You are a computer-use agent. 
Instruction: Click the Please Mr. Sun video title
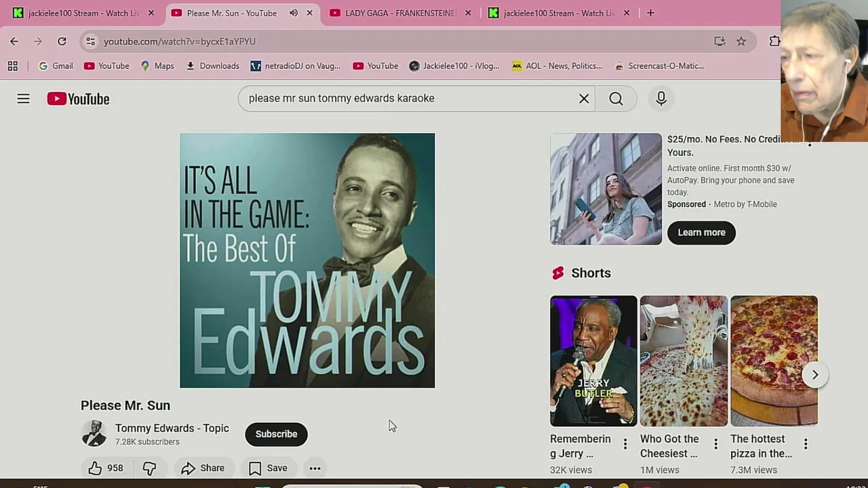[125, 405]
